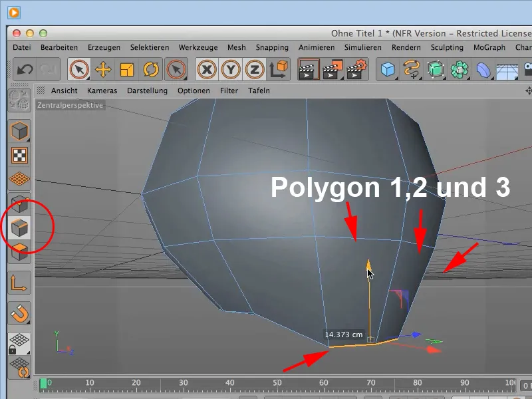The height and width of the screenshot is (399, 532).
Task: Expand the spline tools dropdown
Action: pos(412,68)
